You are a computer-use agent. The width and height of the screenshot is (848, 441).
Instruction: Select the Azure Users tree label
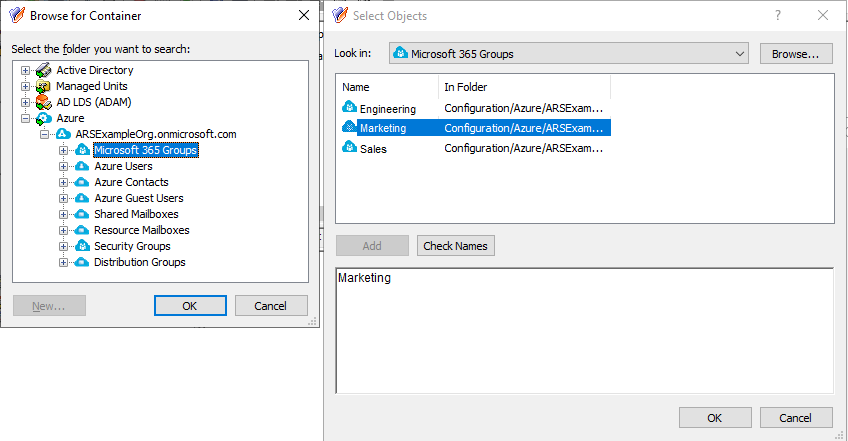123,166
